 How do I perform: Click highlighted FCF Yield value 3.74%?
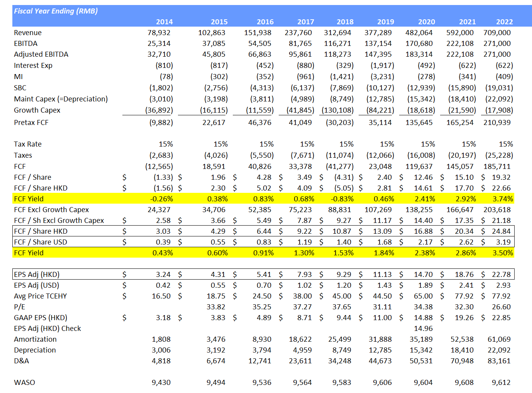(x=503, y=199)
